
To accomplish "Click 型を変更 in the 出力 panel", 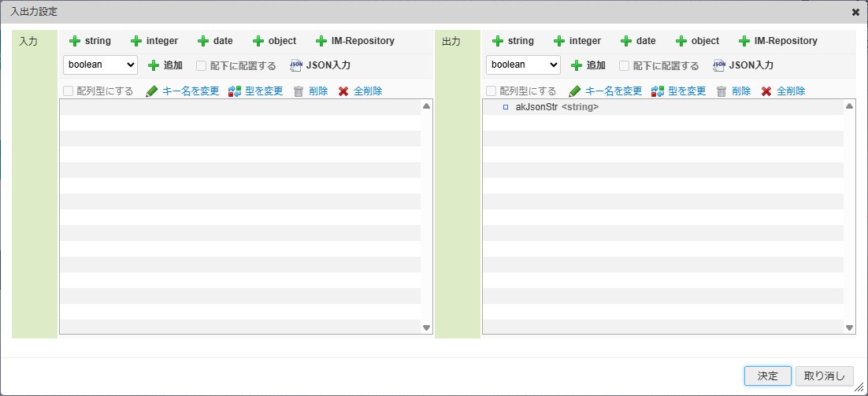I will pos(679,91).
